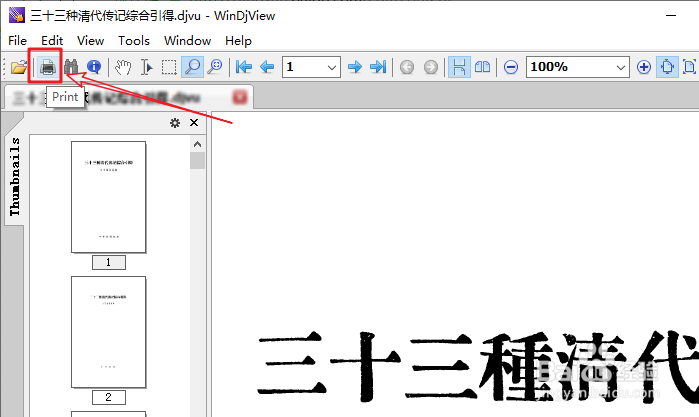Close the thumbnails side panel

click(x=194, y=123)
